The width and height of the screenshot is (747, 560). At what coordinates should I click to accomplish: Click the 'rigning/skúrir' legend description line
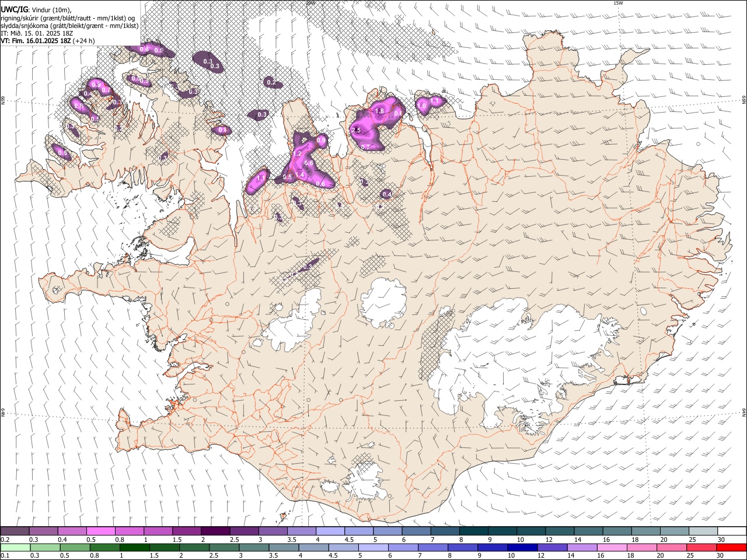point(68,18)
